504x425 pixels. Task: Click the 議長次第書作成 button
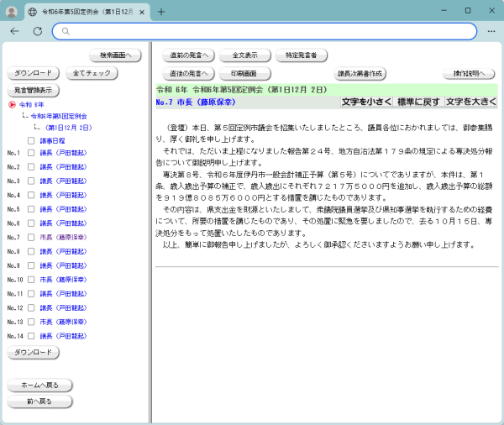pyautogui.click(x=360, y=74)
